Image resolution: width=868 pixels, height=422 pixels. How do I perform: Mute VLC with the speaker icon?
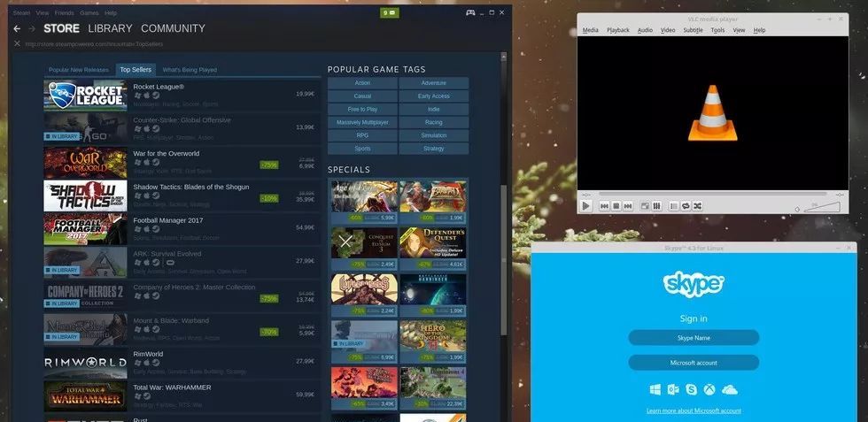point(797,209)
